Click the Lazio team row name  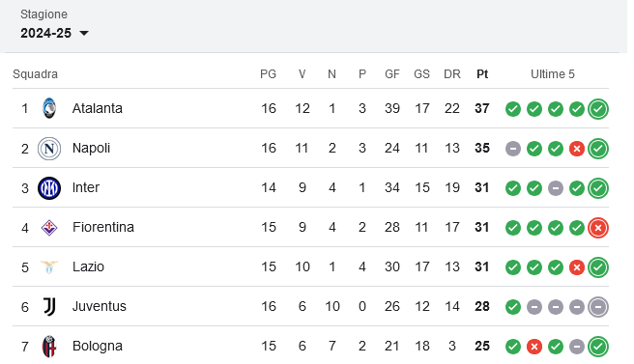coord(88,266)
